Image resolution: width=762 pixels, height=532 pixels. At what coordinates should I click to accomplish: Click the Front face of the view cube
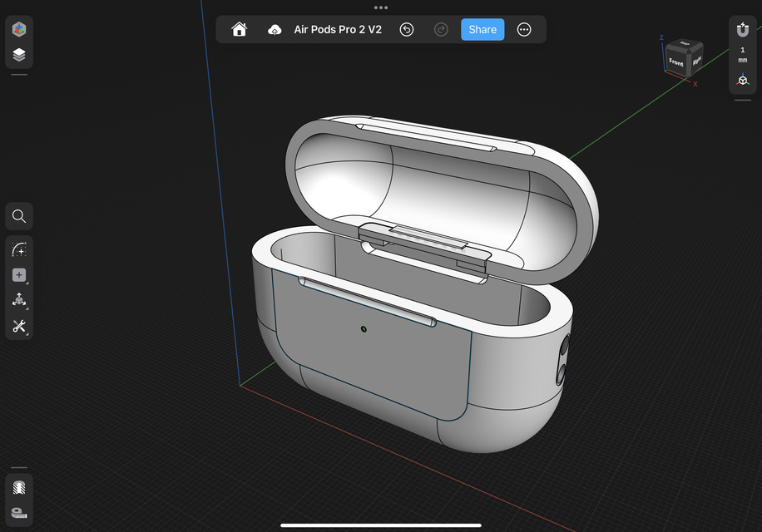point(677,62)
